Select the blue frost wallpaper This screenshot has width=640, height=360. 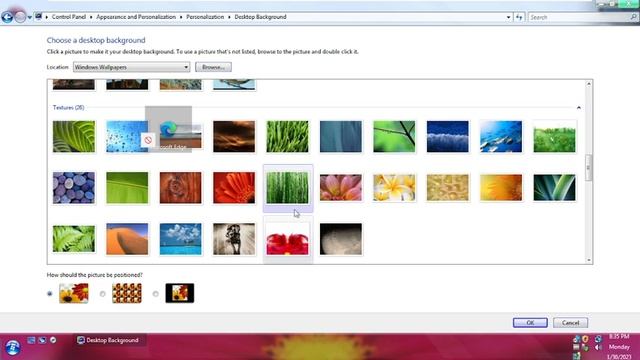pos(448,136)
